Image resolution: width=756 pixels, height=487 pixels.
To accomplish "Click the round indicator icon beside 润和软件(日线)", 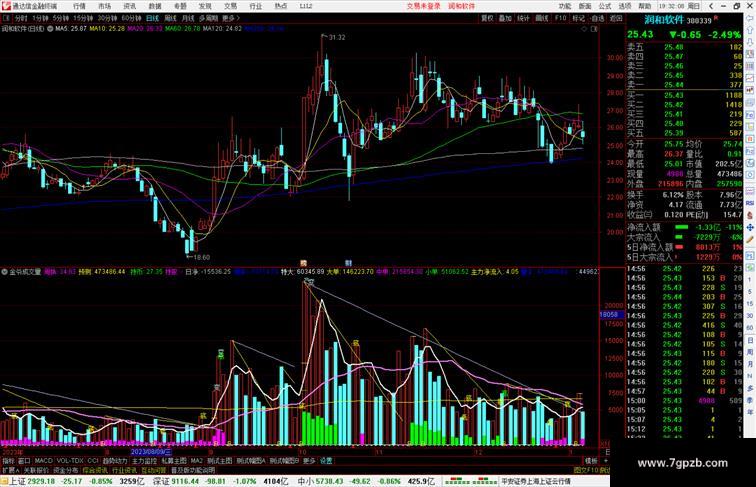I will pos(50,29).
